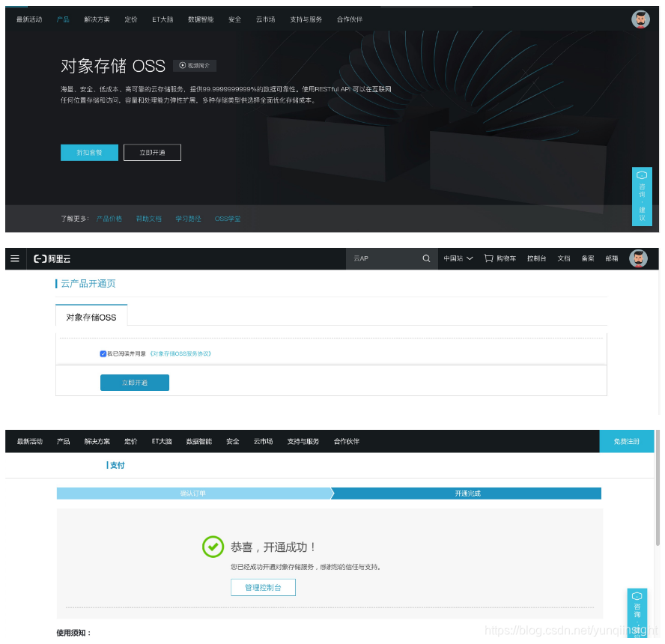Click 立即开通 in the OSS banner
The height and width of the screenshot is (644, 665).
152,153
